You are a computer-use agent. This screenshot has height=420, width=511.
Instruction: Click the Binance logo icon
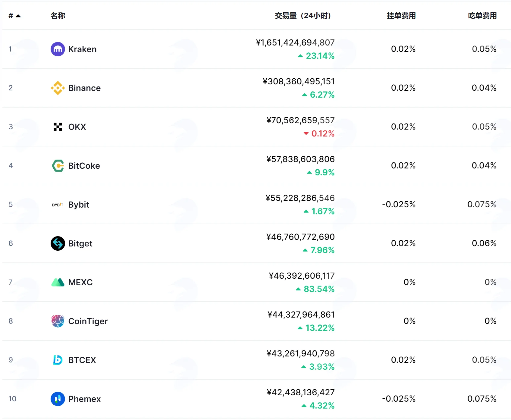click(x=58, y=88)
